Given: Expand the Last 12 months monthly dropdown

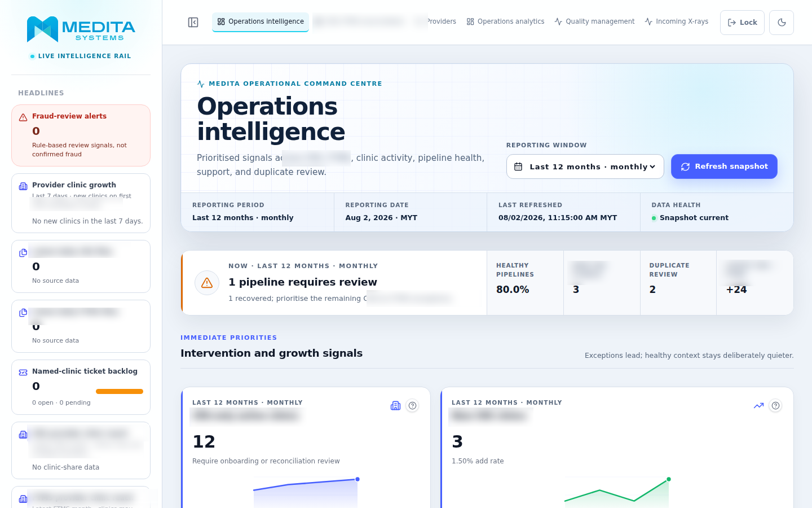Looking at the screenshot, I should [x=585, y=167].
